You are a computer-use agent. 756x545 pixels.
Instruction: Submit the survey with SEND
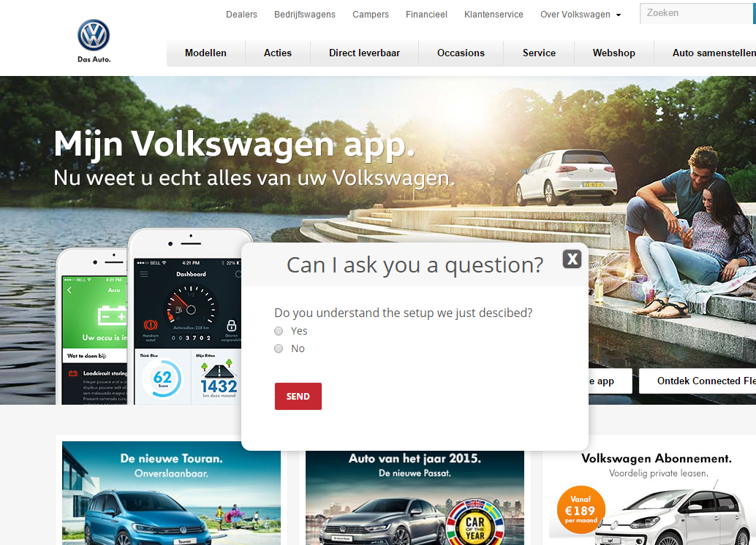click(298, 396)
